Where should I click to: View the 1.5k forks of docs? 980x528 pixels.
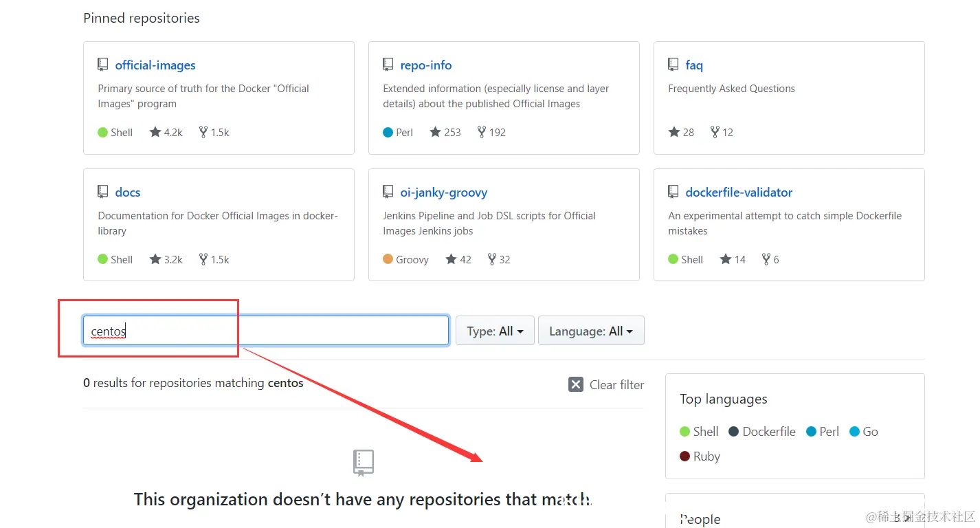coord(214,259)
